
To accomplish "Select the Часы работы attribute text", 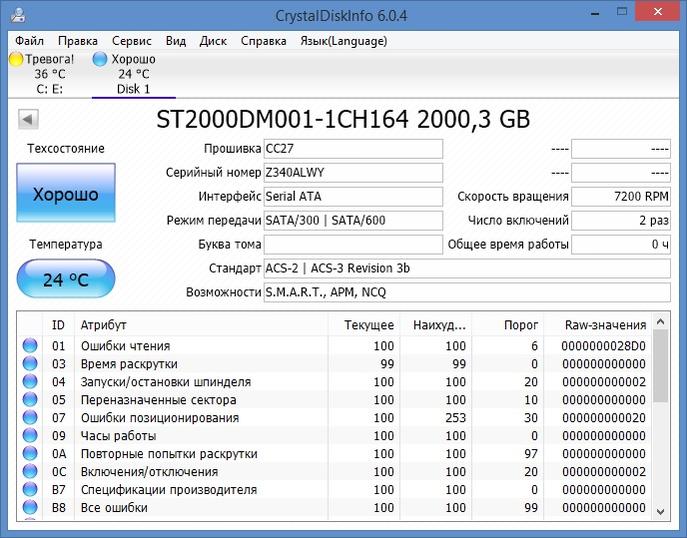I will tap(118, 436).
